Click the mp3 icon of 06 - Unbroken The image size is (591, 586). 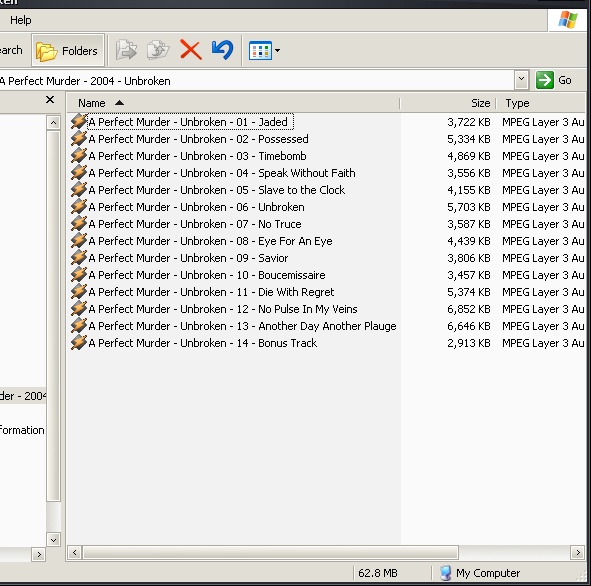(x=79, y=207)
